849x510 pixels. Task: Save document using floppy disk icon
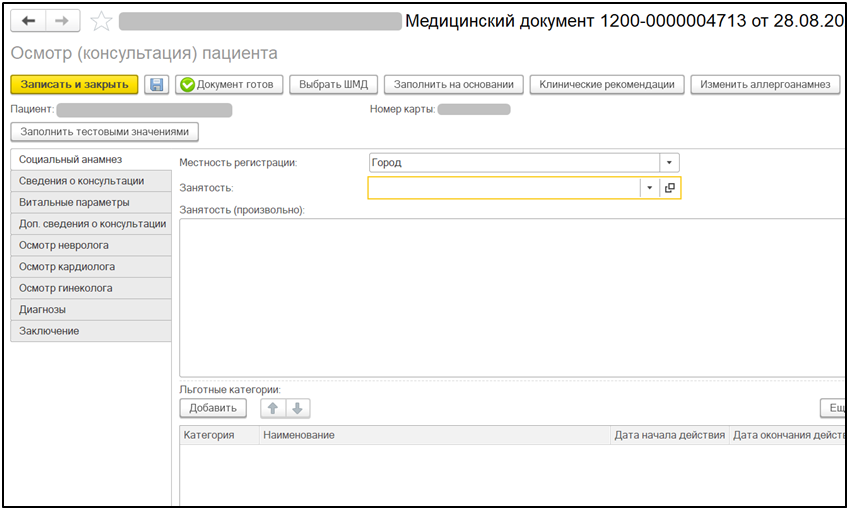point(157,85)
